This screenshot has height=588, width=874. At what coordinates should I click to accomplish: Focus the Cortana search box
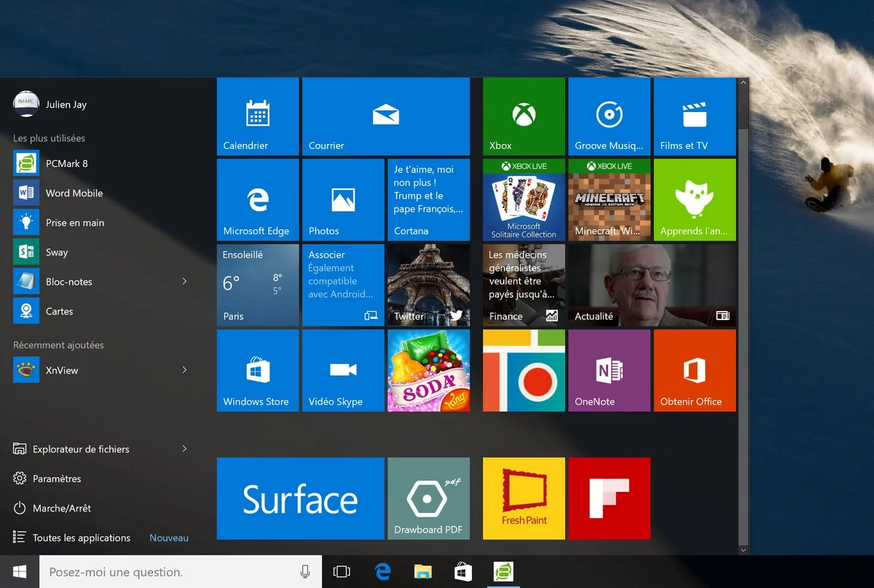[181, 572]
